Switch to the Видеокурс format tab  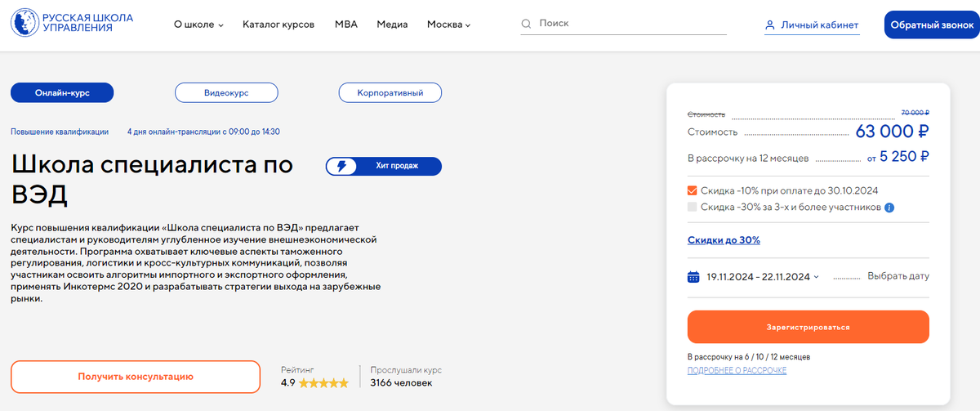tap(226, 93)
